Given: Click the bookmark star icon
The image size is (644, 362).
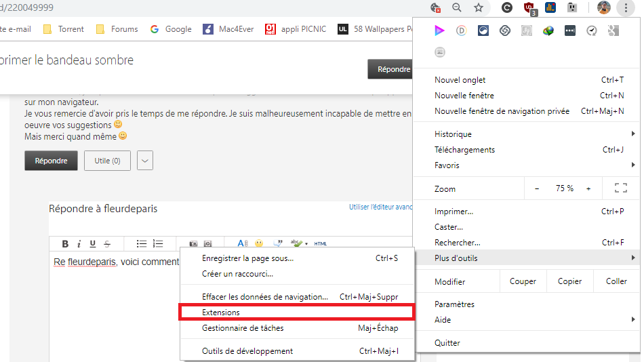Looking at the screenshot, I should (479, 8).
